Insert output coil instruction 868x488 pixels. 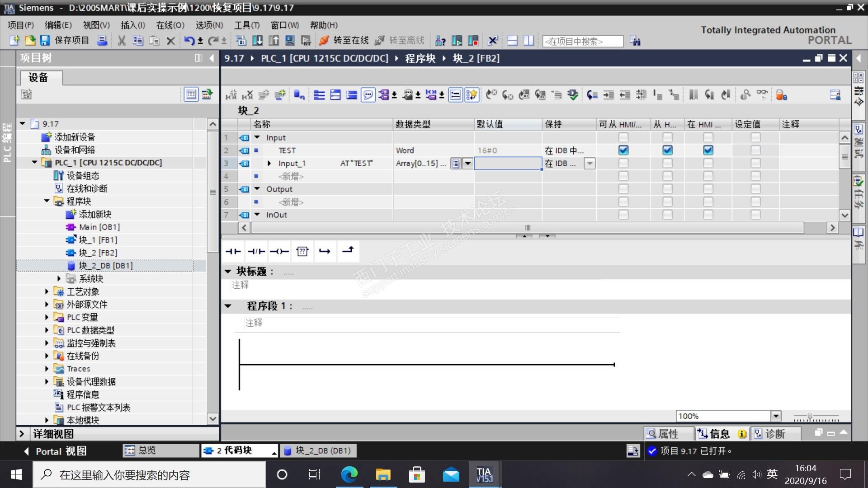pos(279,252)
